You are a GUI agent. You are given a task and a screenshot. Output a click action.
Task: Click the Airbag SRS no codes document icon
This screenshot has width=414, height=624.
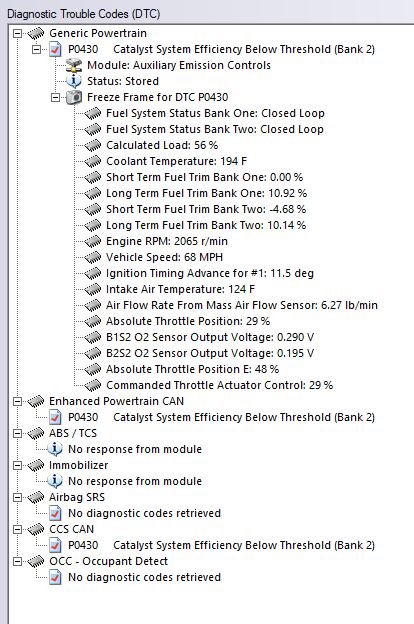pyautogui.click(x=55, y=513)
